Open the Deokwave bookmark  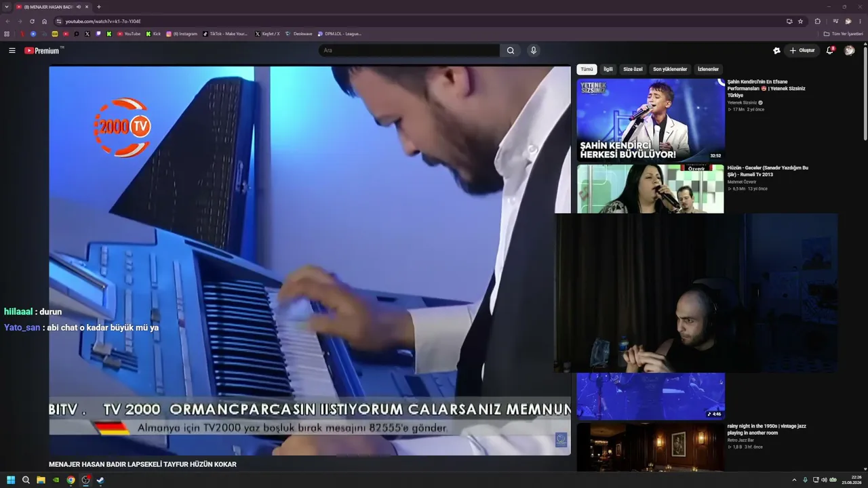tap(299, 33)
